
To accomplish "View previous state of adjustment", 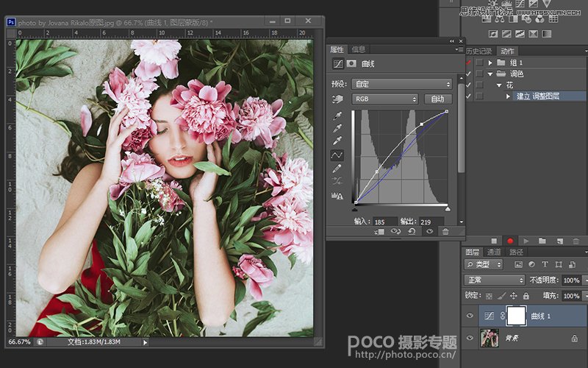I will tap(395, 232).
